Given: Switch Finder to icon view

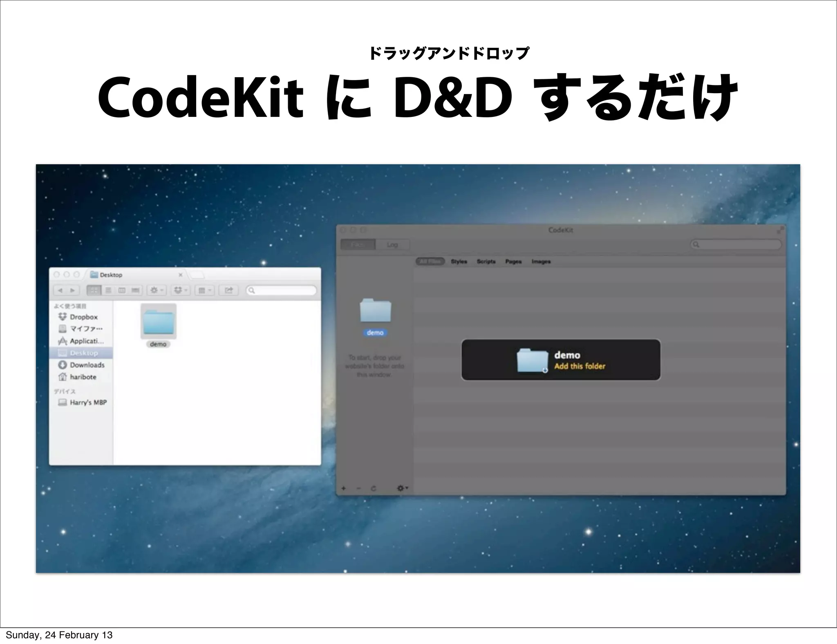Looking at the screenshot, I should click(94, 291).
